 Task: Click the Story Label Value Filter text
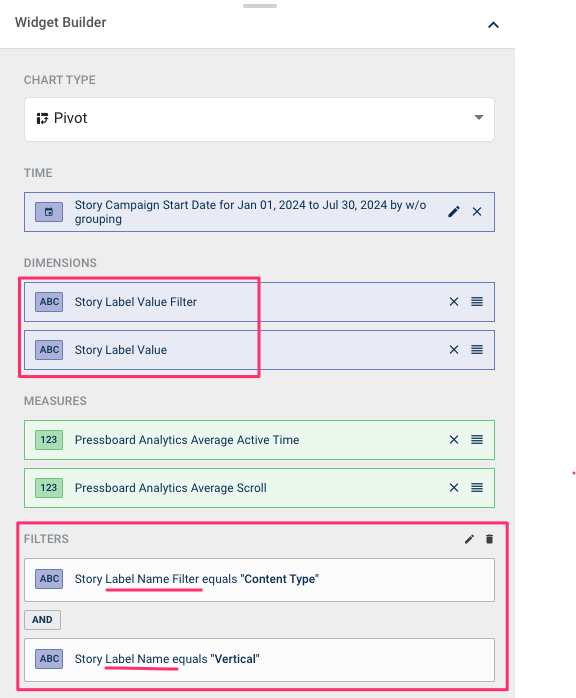pyautogui.click(x=136, y=302)
